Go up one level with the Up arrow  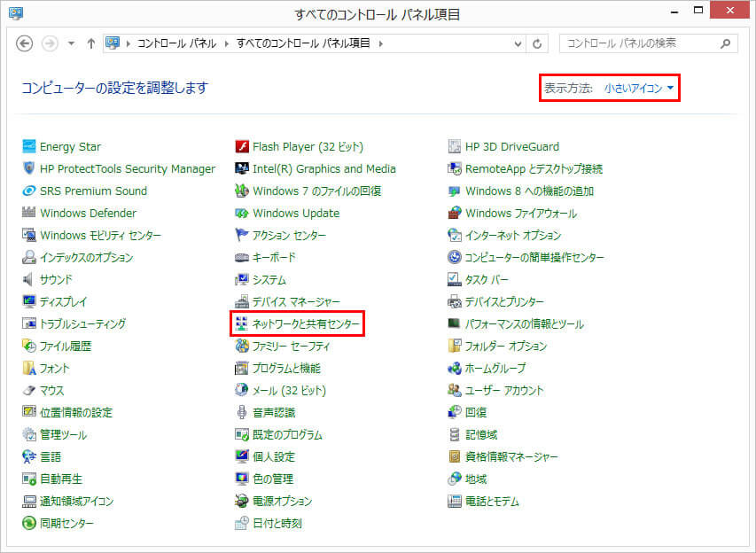90,43
